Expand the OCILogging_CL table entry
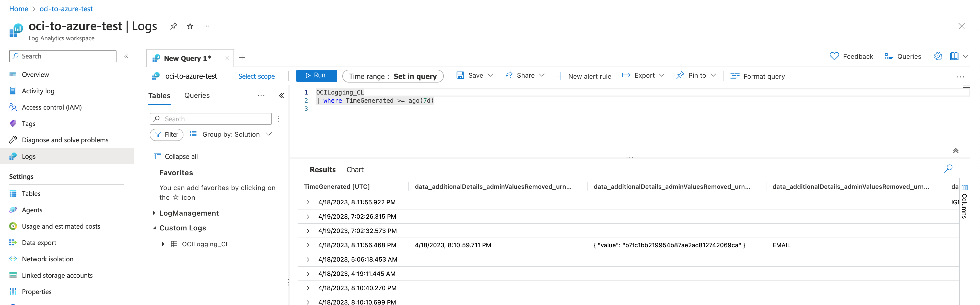The image size is (980, 305). 164,244
